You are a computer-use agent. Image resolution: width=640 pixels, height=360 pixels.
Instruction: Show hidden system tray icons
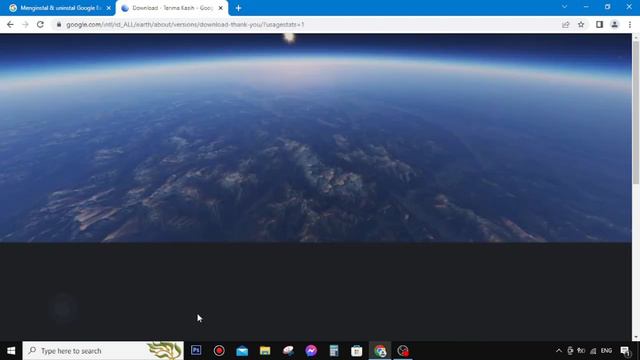(559, 351)
